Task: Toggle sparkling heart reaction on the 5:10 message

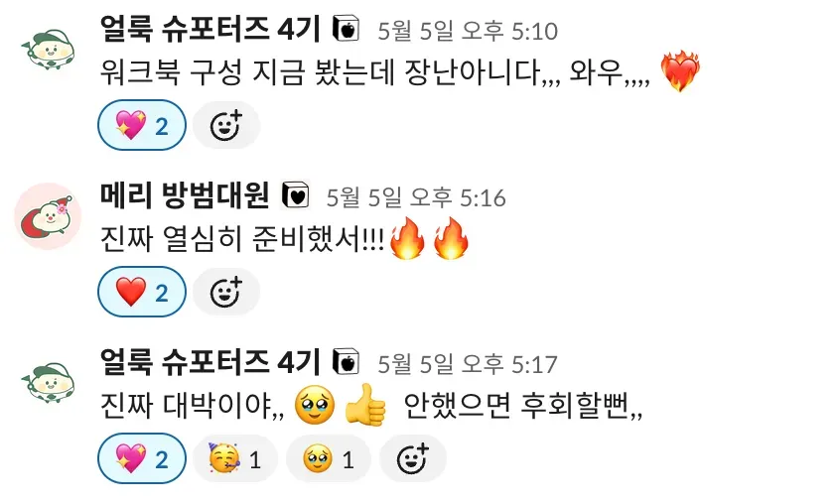Action: click(x=142, y=125)
